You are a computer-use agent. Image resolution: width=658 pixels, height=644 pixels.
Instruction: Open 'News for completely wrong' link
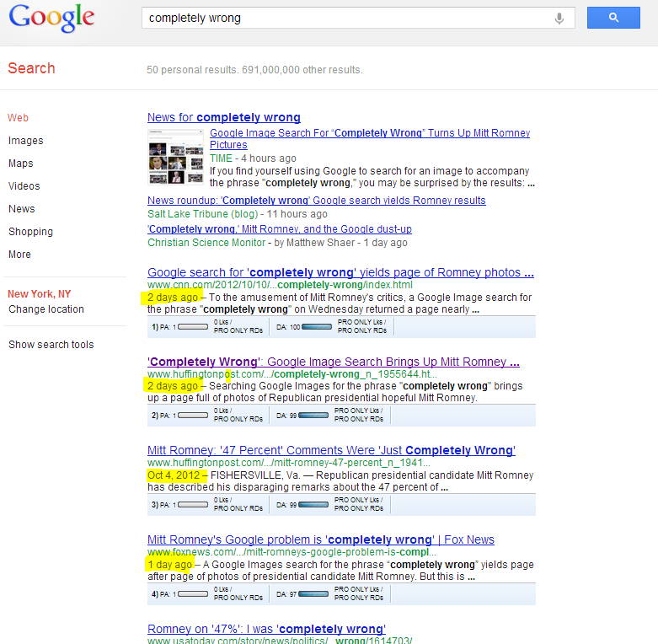click(x=223, y=117)
